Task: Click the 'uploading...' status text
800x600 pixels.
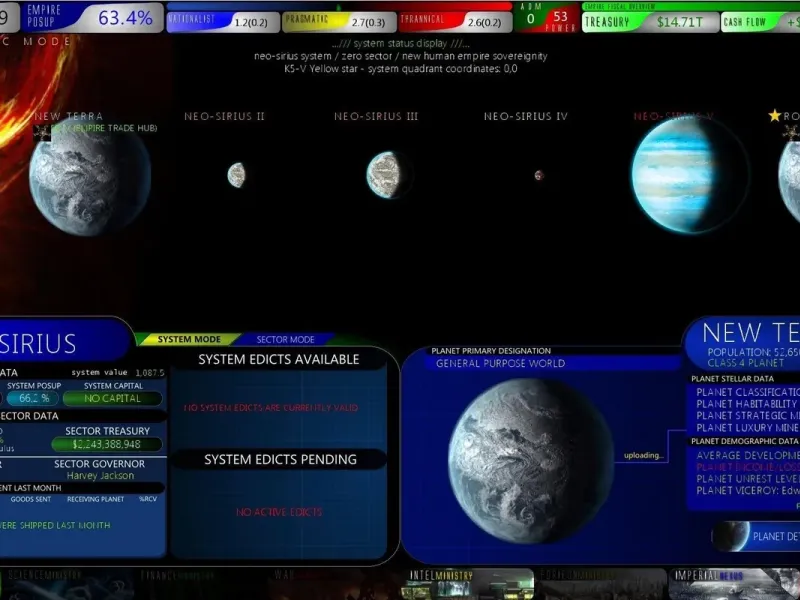Action: [x=643, y=455]
